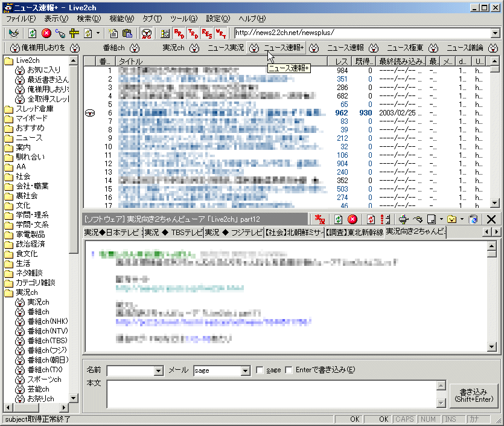
Task: Open the 名前 name dropdown
Action: (159, 370)
